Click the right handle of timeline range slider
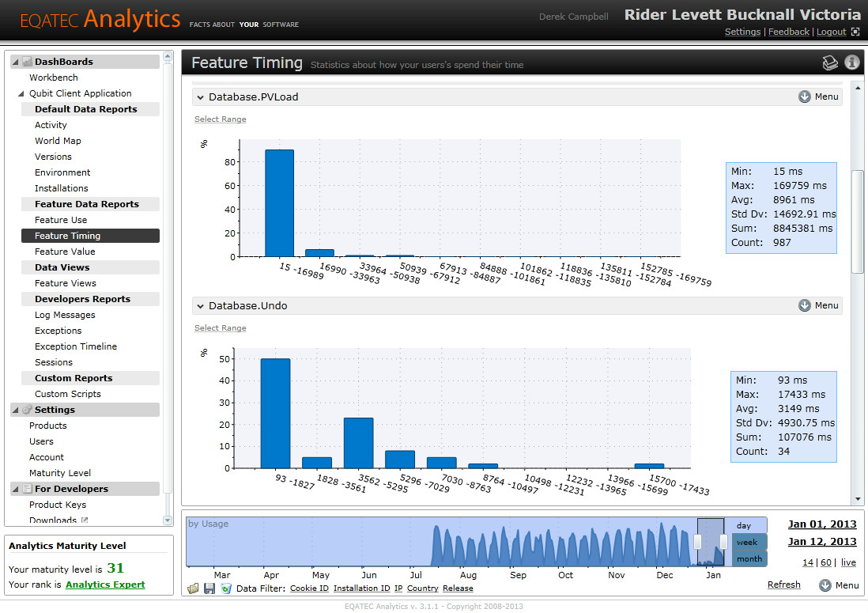868x613 pixels. pyautogui.click(x=723, y=542)
